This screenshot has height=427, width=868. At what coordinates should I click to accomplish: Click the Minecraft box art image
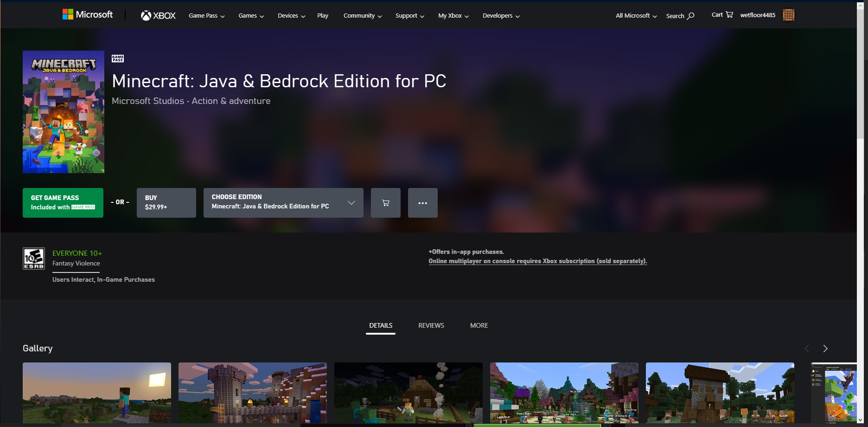tap(64, 112)
